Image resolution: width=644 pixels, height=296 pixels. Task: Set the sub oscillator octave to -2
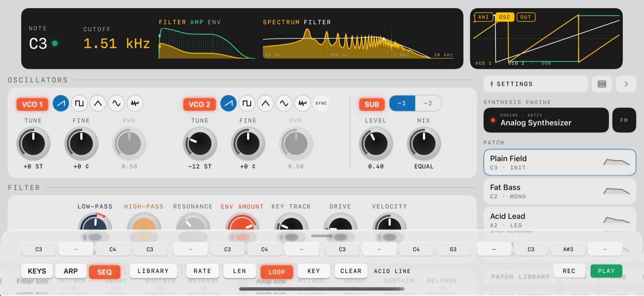point(428,103)
